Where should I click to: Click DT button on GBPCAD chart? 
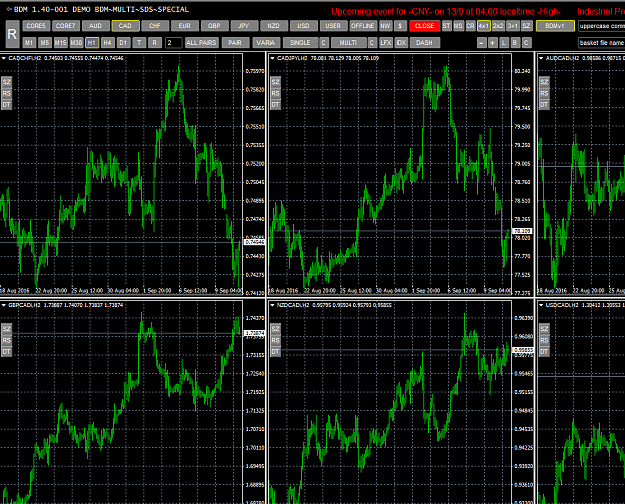7,352
